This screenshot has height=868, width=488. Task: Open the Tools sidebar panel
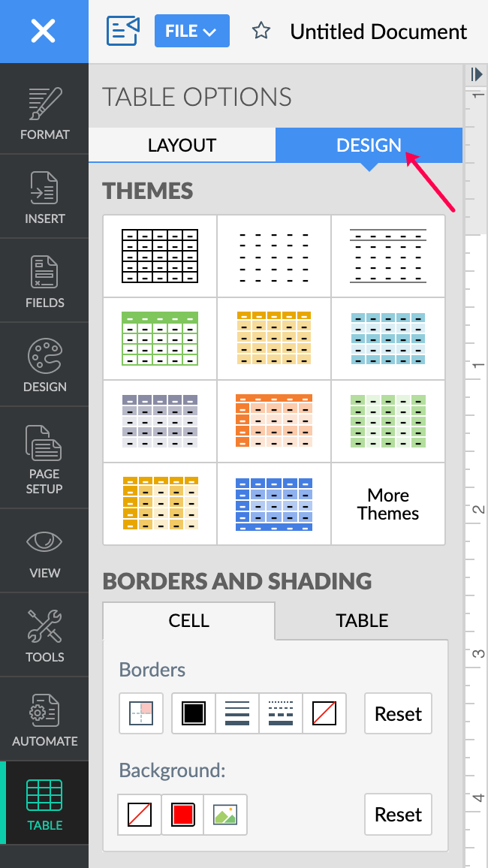pyautogui.click(x=44, y=635)
